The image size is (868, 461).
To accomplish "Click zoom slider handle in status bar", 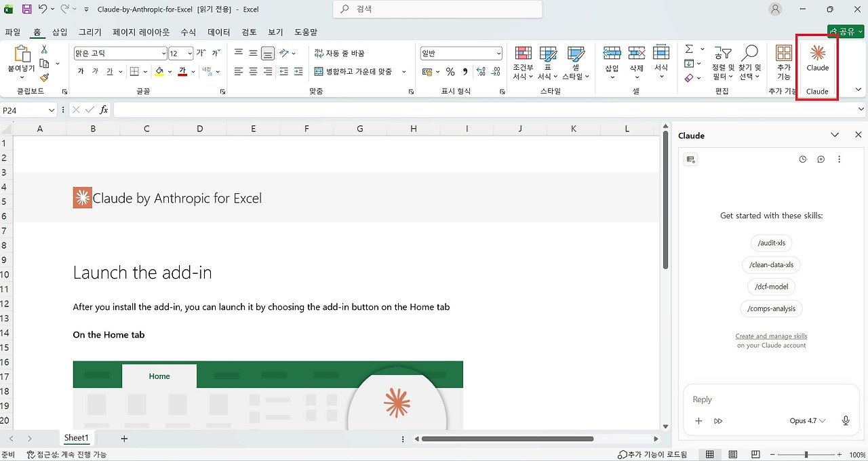I will point(806,454).
